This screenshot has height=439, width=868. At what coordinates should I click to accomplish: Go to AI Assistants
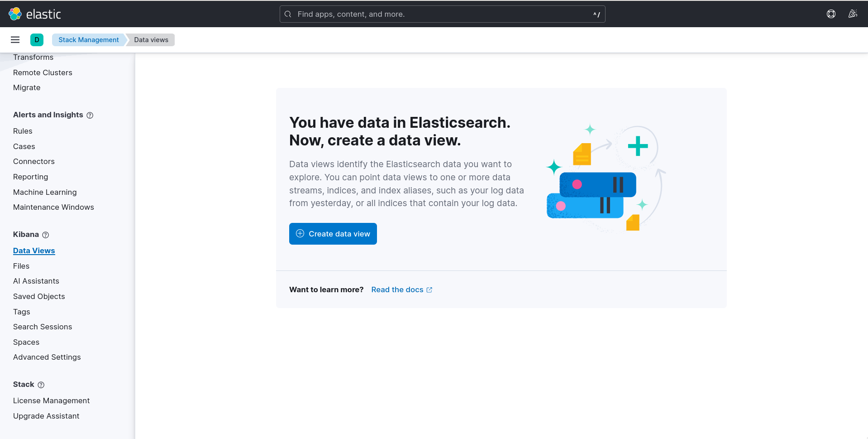[x=36, y=281]
